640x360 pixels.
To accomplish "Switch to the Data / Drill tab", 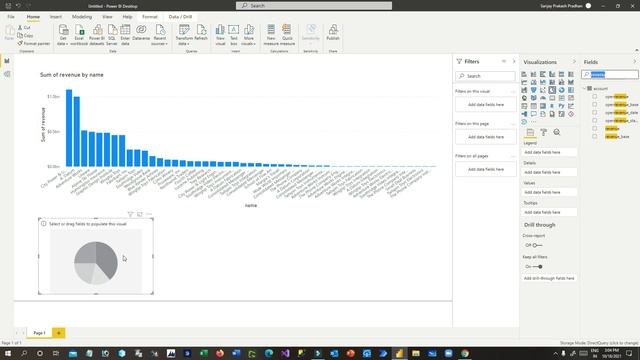I will tap(180, 17).
